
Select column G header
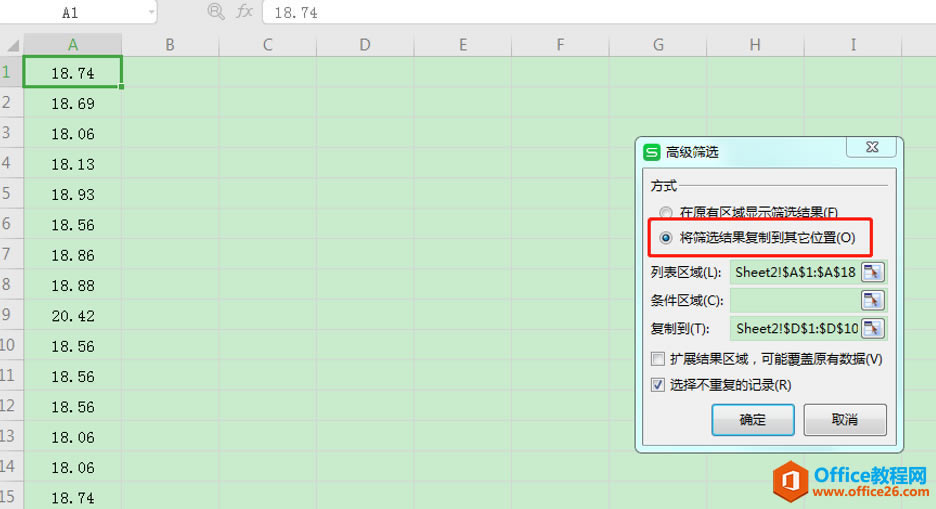tap(658, 45)
